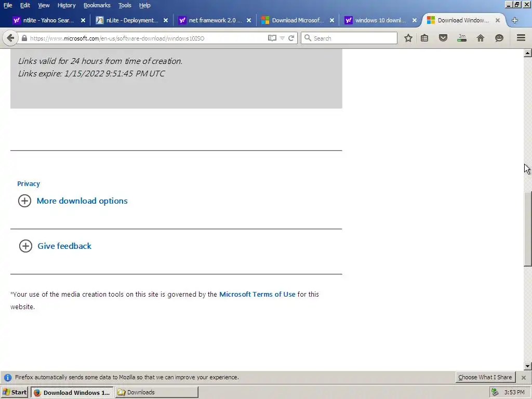Open the Hello chat smiley icon
Image resolution: width=532 pixels, height=399 pixels.
pos(499,38)
